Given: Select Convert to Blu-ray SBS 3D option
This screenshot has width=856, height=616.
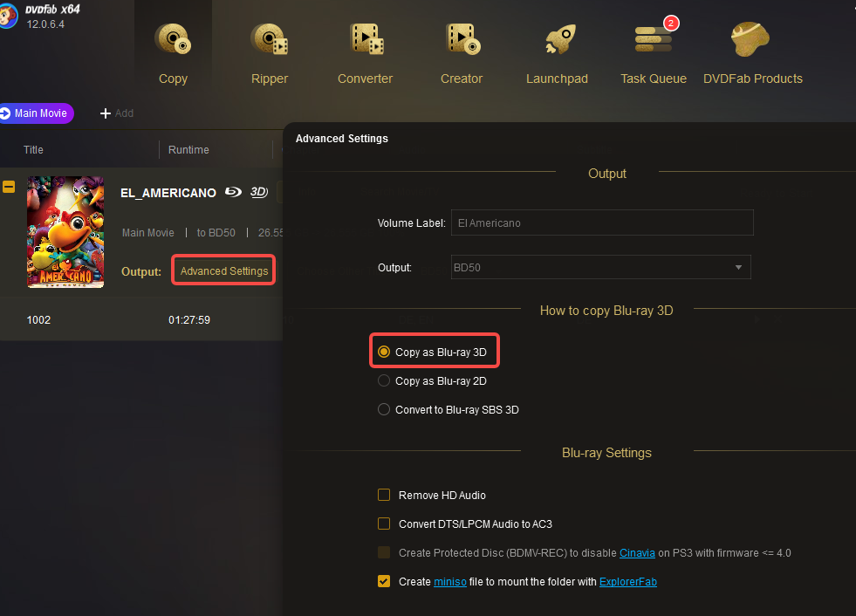Looking at the screenshot, I should click(x=384, y=409).
